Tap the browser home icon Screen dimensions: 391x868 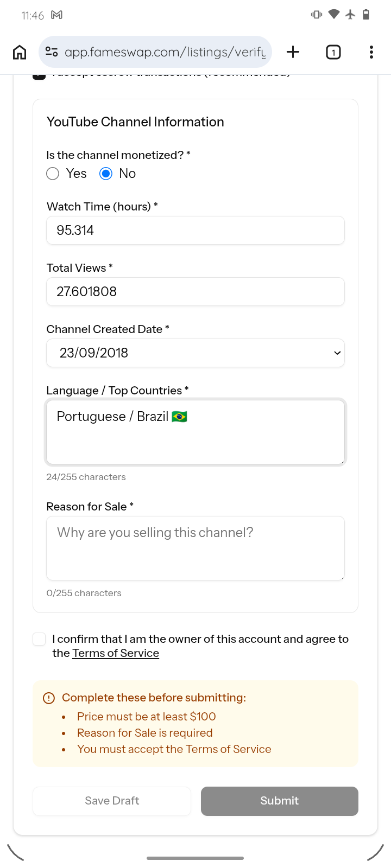(20, 52)
